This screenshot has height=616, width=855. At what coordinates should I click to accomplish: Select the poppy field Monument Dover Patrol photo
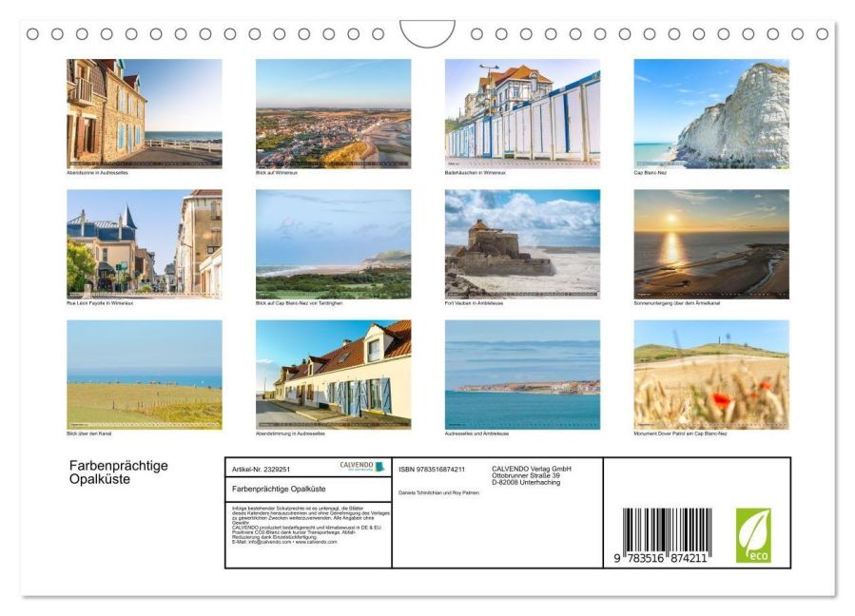711,375
